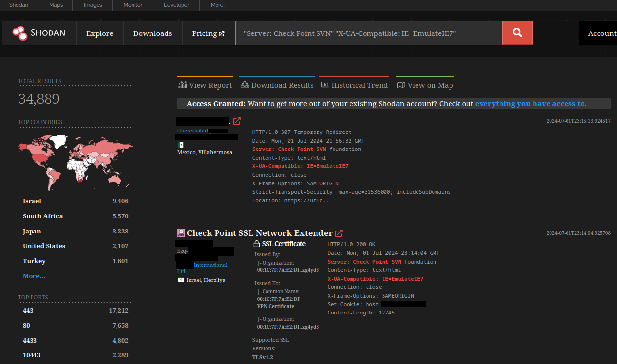Open Check Point SSL Network Extender result title
The image size is (617, 364).
(x=260, y=233)
